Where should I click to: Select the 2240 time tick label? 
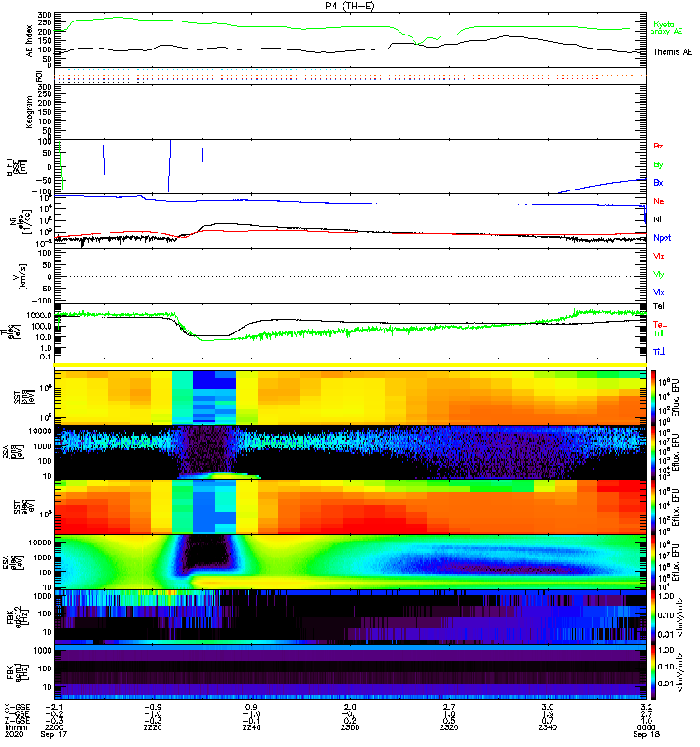pyautogui.click(x=251, y=727)
